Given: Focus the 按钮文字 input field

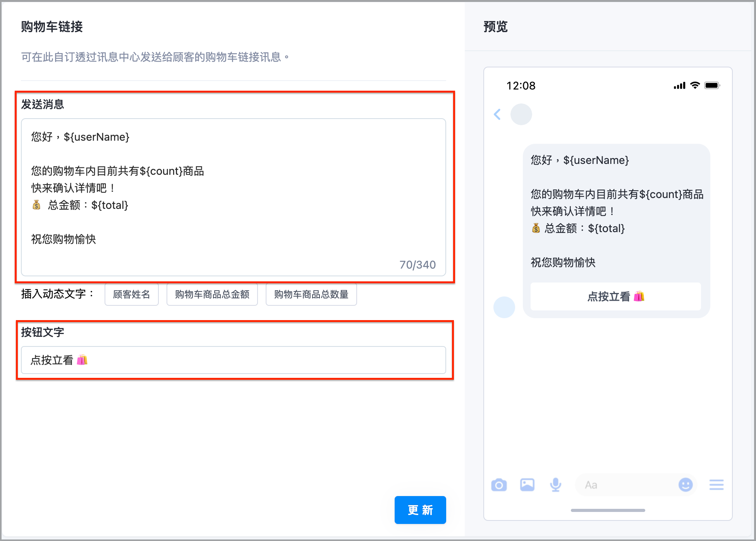Looking at the screenshot, I should click(x=234, y=360).
